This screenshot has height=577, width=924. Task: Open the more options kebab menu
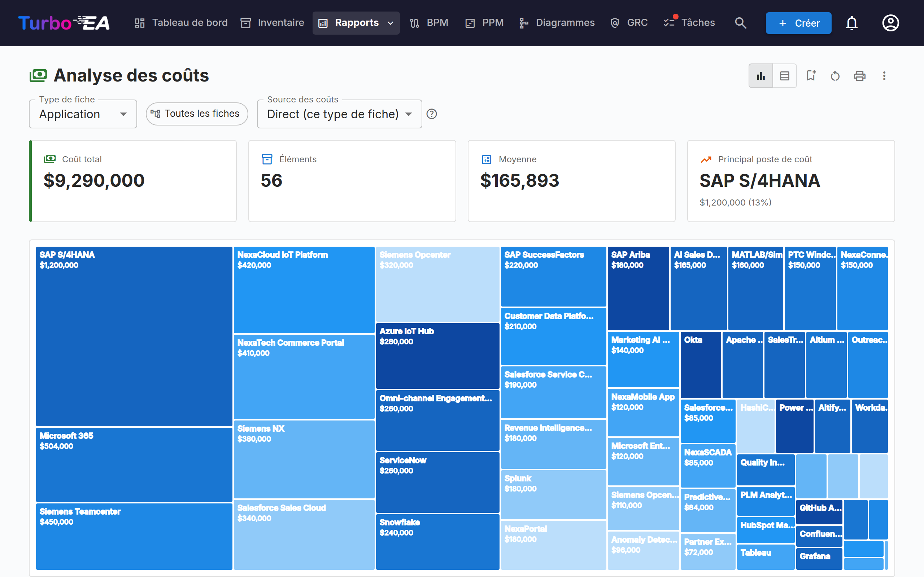point(884,76)
